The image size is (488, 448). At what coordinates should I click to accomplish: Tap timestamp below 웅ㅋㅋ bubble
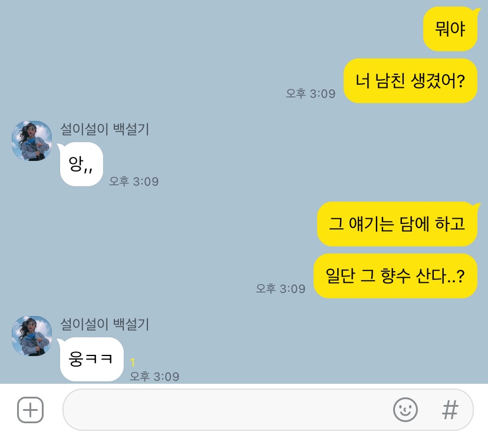(x=154, y=377)
